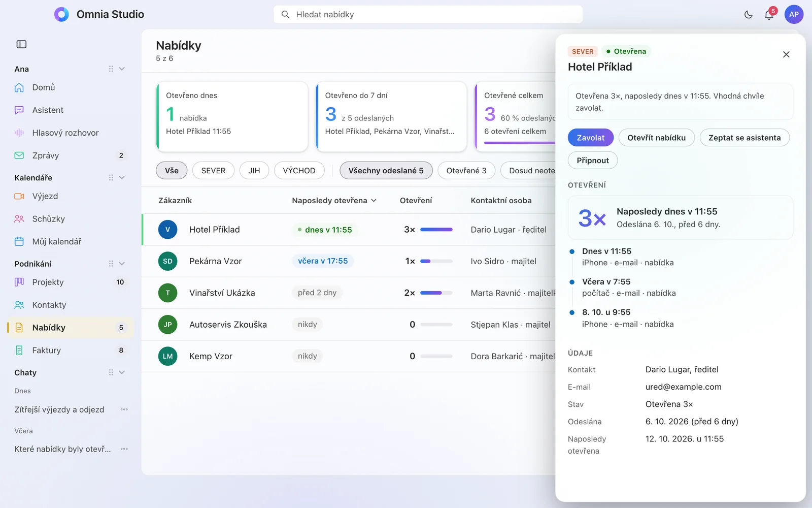The image size is (812, 508).
Task: Open the Pekárna Vzor table row
Action: point(349,261)
